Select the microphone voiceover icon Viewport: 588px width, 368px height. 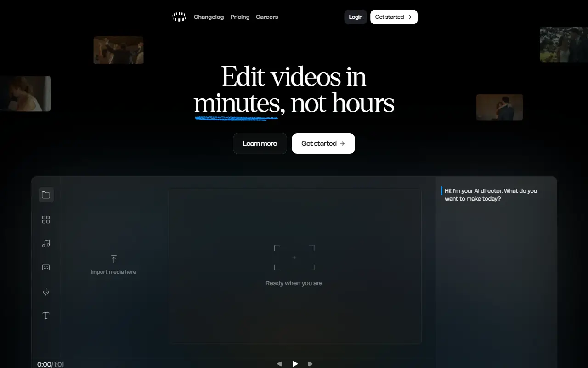(x=46, y=292)
